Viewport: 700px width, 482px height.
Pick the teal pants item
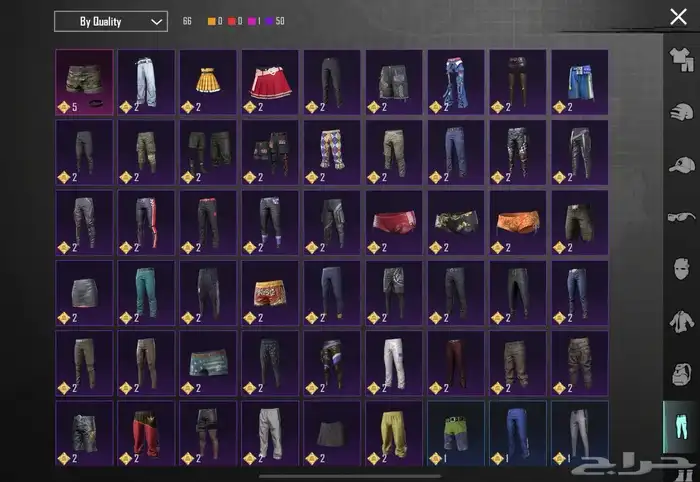tap(146, 292)
